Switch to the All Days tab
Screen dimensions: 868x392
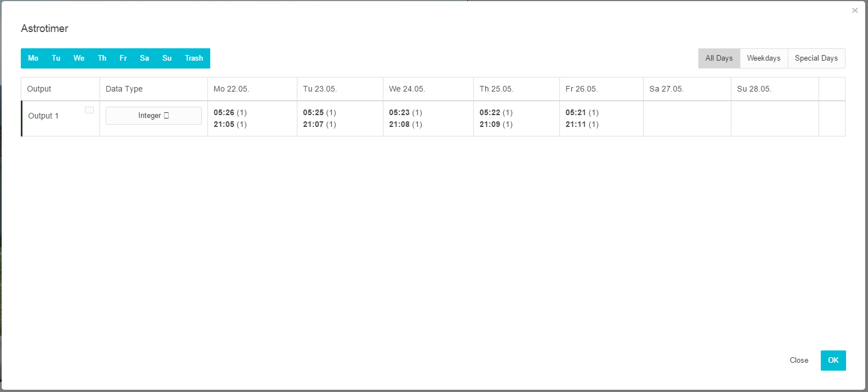(x=719, y=58)
